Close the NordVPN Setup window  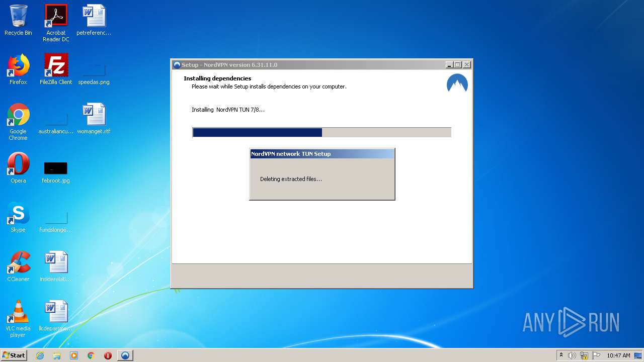click(466, 65)
